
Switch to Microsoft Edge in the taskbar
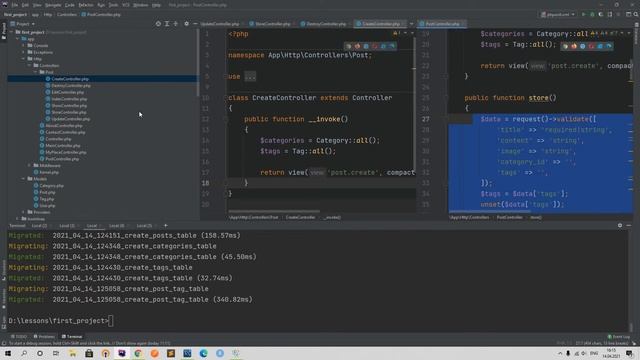(203, 353)
